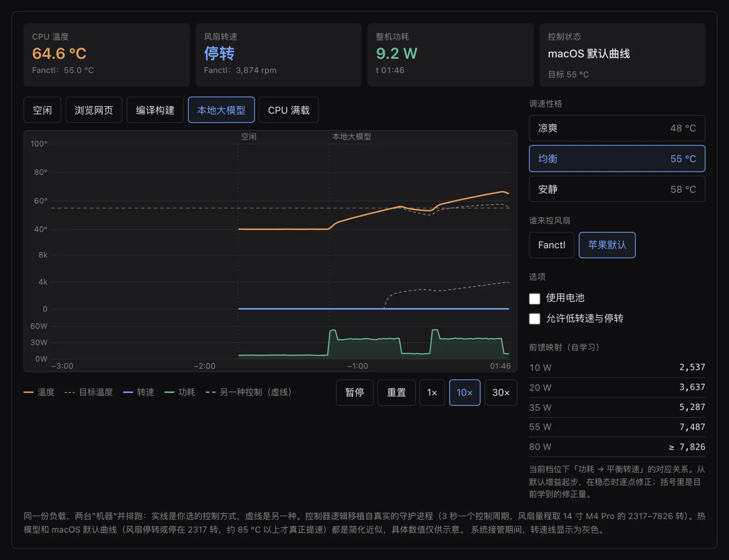This screenshot has width=729, height=560.
Task: Set simulation speed to 1×
Action: tap(432, 392)
